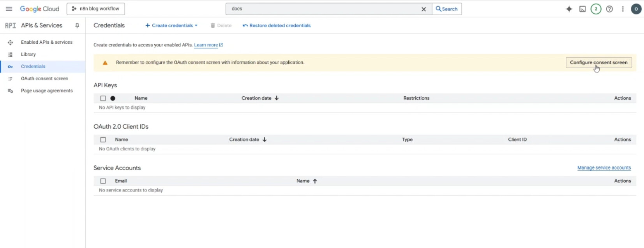Screen dimensions: 644x248
Task: Open the help question mark icon
Action: click(609, 9)
